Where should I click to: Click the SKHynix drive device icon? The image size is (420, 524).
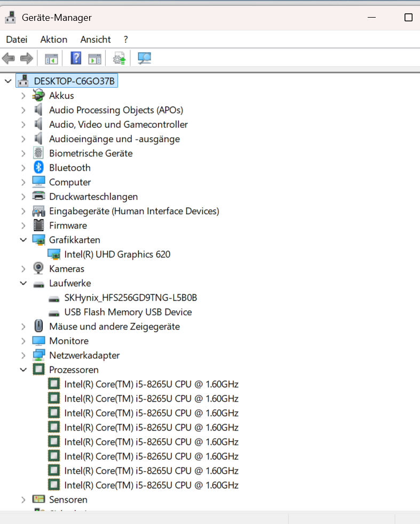(54, 299)
